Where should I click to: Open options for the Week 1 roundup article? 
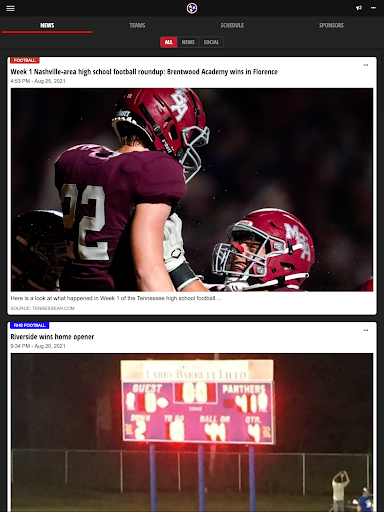coord(366,65)
